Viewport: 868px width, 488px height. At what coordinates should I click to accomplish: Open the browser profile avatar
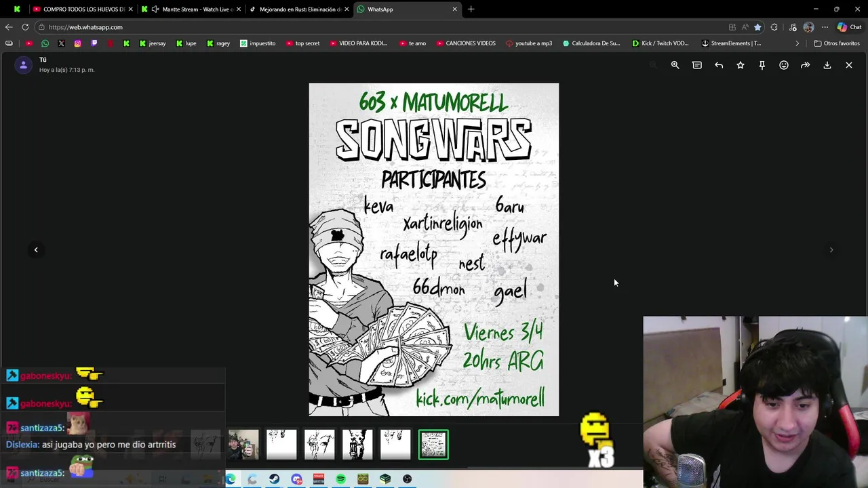tap(808, 27)
